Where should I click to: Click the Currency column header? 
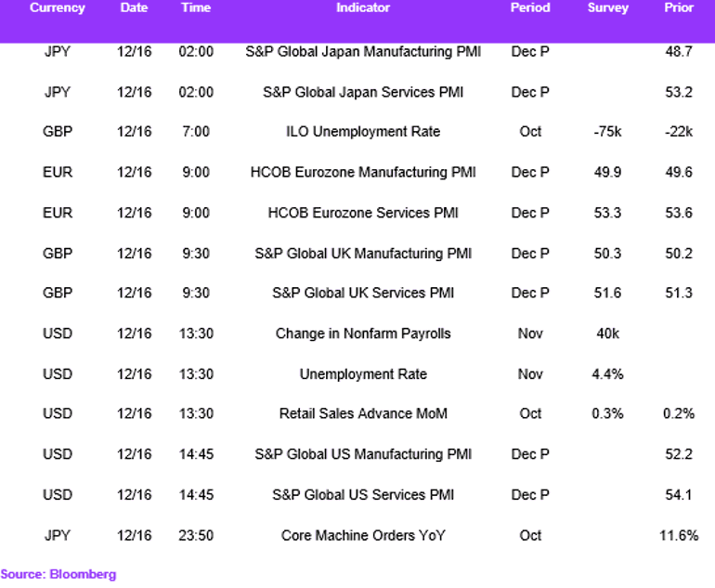(x=58, y=7)
